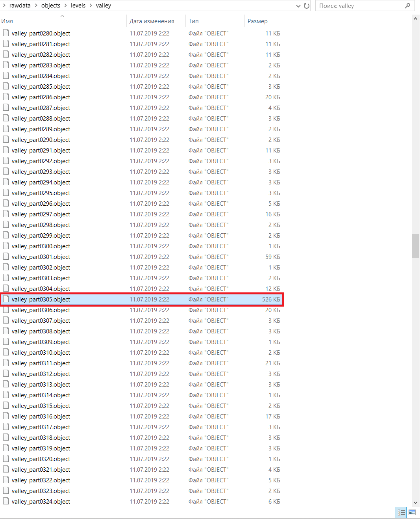Select valley_part0288.object
Viewport: 420px width, 519px height.
[x=41, y=118]
